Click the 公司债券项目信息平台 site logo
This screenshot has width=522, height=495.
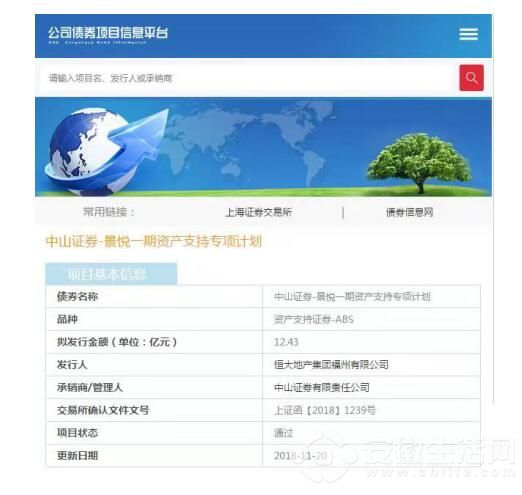[x=108, y=35]
